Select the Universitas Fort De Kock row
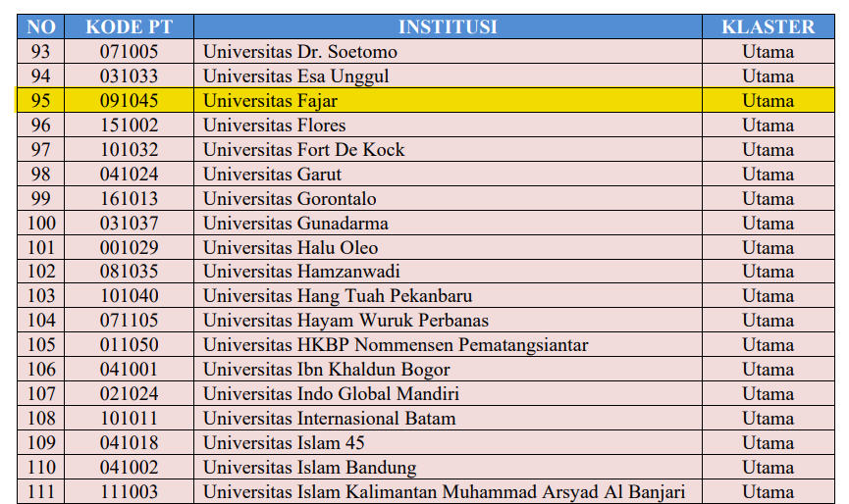Screen dimensions: 849x504 [x=303, y=149]
